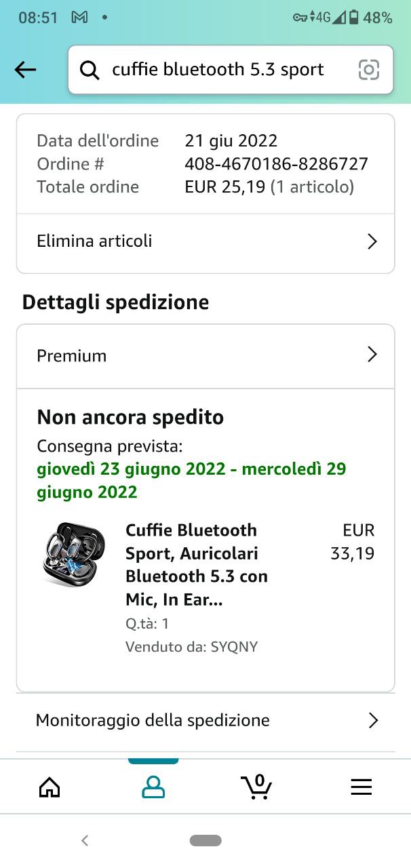Open Monitoraggio della spedizione chevron

[x=372, y=720]
